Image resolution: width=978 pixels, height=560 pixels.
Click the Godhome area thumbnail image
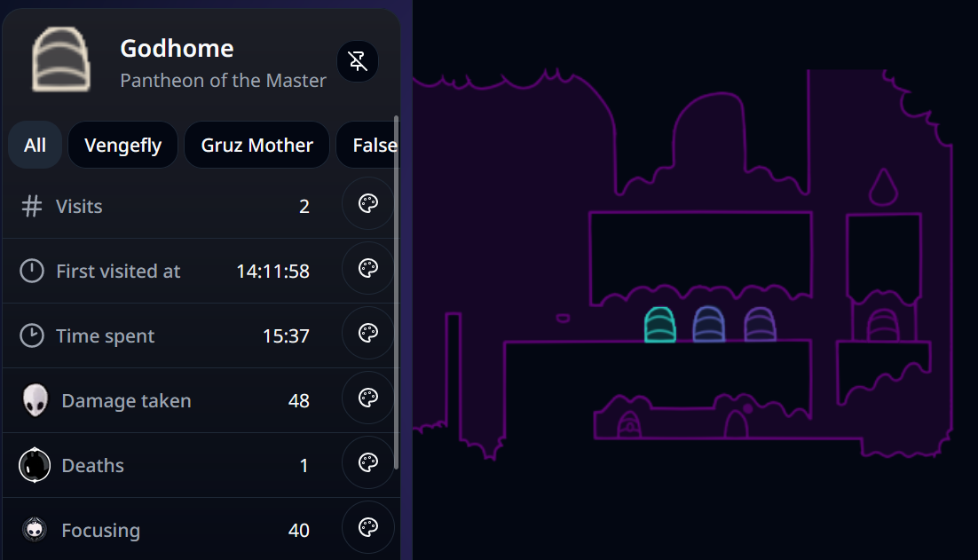tap(60, 60)
